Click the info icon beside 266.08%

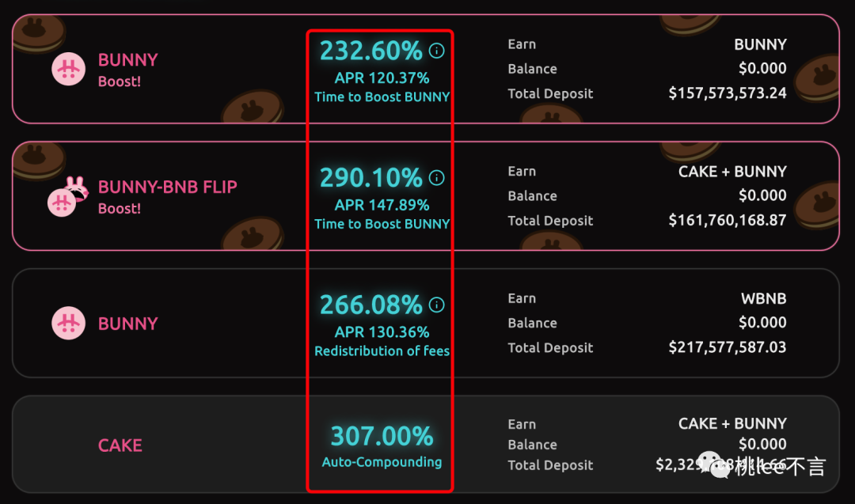pos(436,305)
